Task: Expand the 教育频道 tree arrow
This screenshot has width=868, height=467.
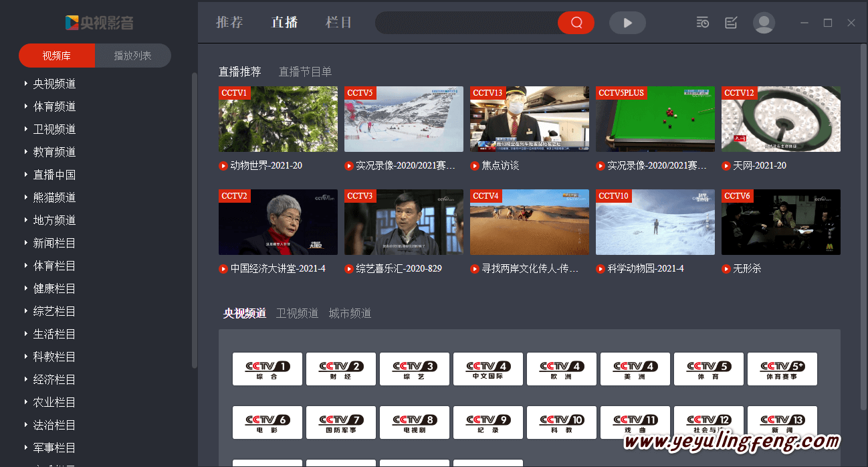Action: pyautogui.click(x=26, y=152)
